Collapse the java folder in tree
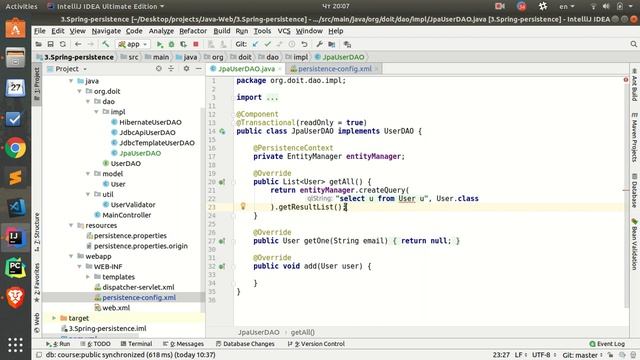The height and width of the screenshot is (360, 640). click(x=71, y=81)
